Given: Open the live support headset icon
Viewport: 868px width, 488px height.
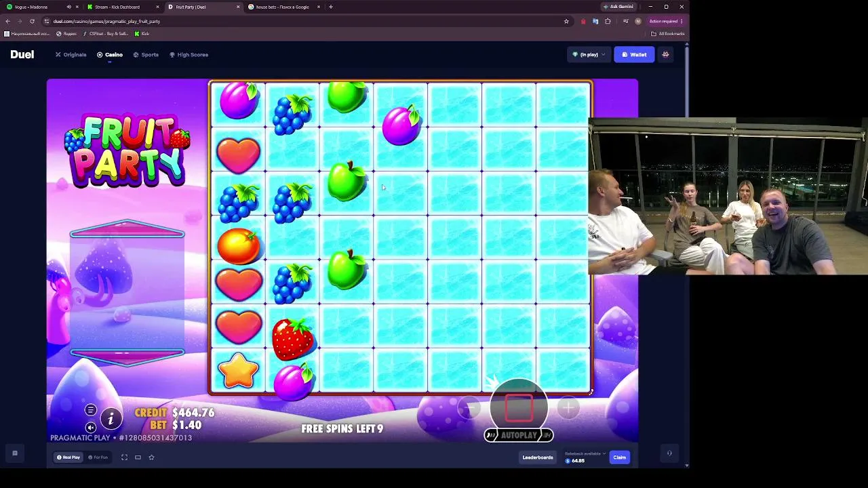Looking at the screenshot, I should [x=669, y=453].
